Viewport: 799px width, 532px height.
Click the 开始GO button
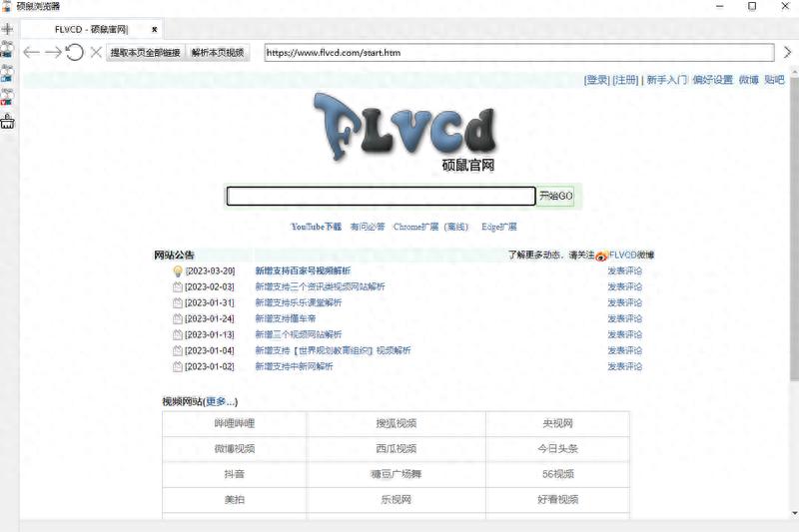click(556, 196)
